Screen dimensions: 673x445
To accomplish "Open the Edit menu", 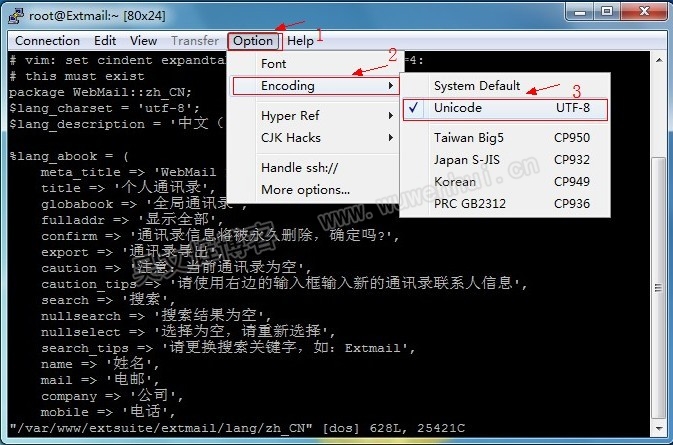I will coord(105,41).
